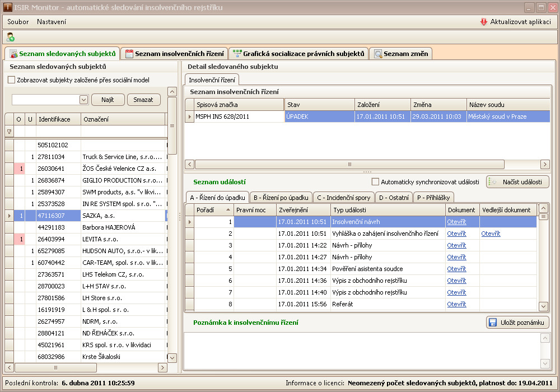Select the LEVITA s.r.o. subject row
The width and height of the screenshot is (560, 392).
click(101, 239)
